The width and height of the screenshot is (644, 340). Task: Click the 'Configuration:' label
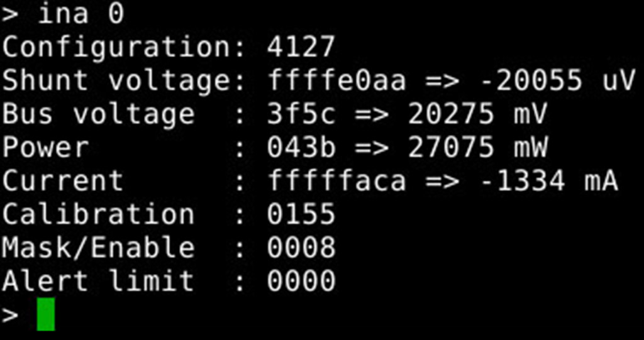point(124,47)
